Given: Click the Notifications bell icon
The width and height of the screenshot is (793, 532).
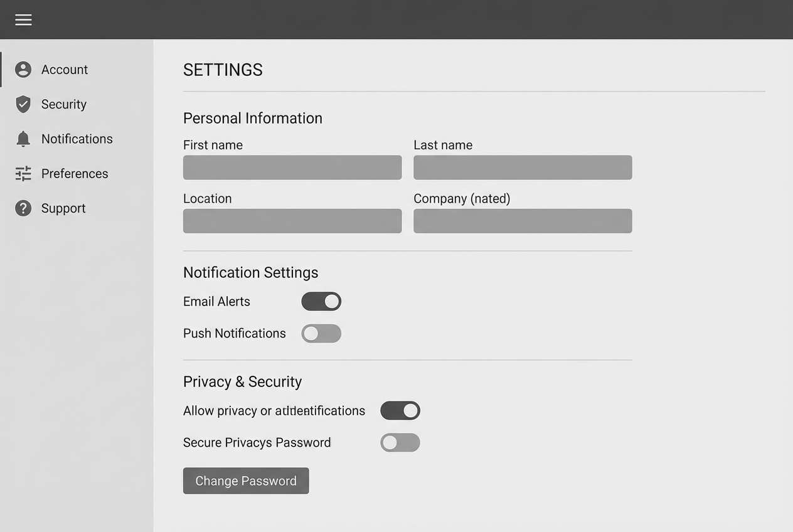Looking at the screenshot, I should click(x=23, y=139).
